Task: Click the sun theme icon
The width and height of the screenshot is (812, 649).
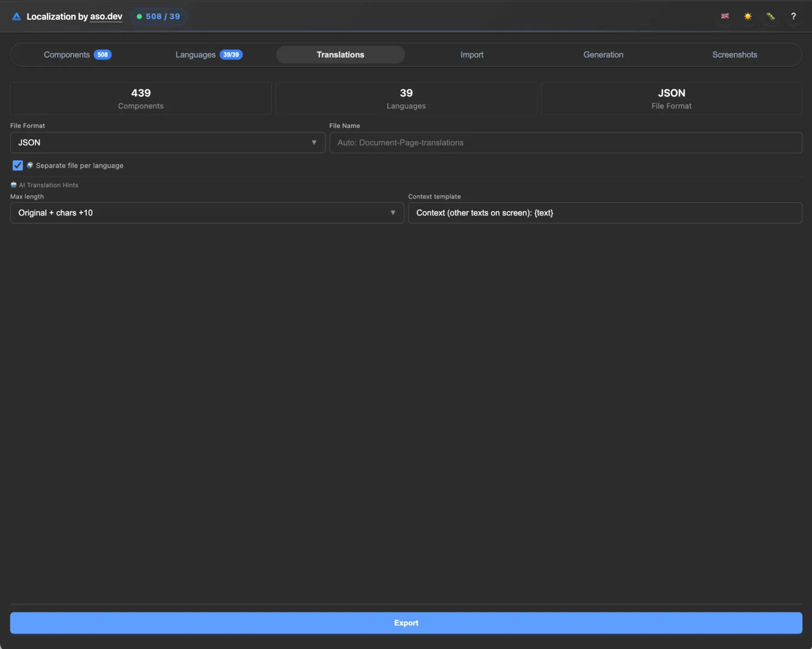Action: point(748,16)
